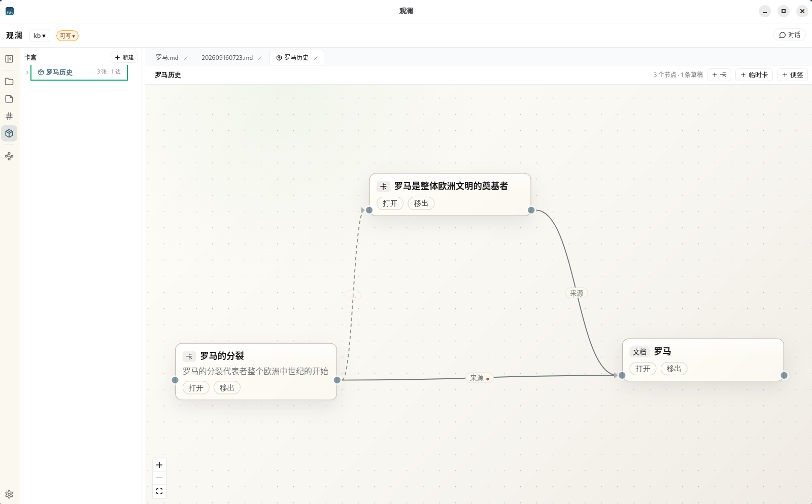The image size is (812, 504).
Task: Remove 罗马 document via 移出
Action: [674, 369]
